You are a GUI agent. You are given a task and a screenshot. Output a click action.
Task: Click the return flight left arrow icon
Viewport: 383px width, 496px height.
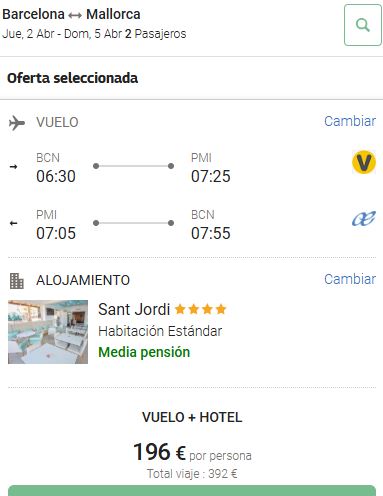(x=13, y=223)
